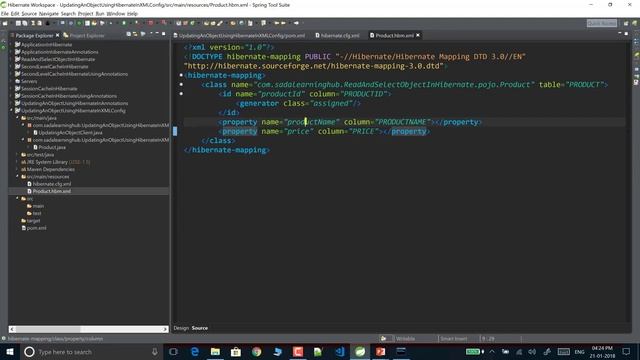
Task: Open the Microsoft Store taskbar icon
Action: pos(236,352)
